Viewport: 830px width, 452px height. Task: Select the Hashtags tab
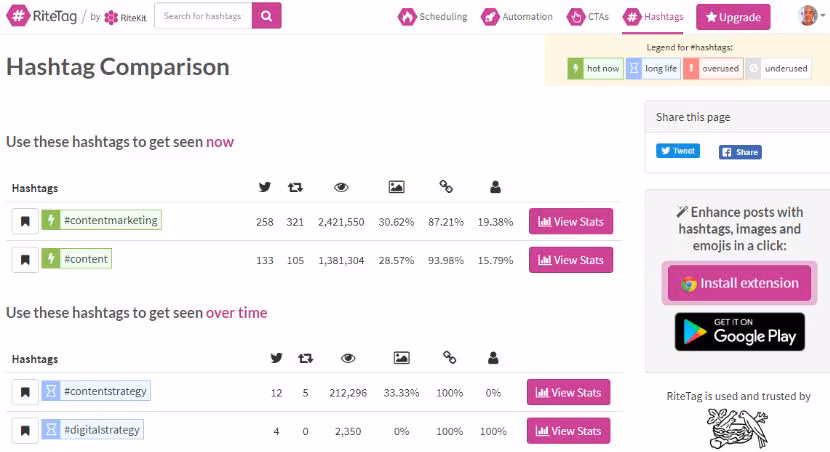653,17
